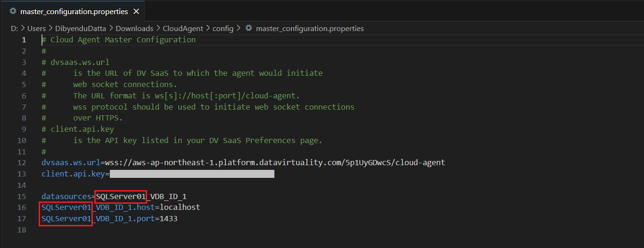Click the 1433 port value
This screenshot has height=248, width=644.
click(x=169, y=219)
